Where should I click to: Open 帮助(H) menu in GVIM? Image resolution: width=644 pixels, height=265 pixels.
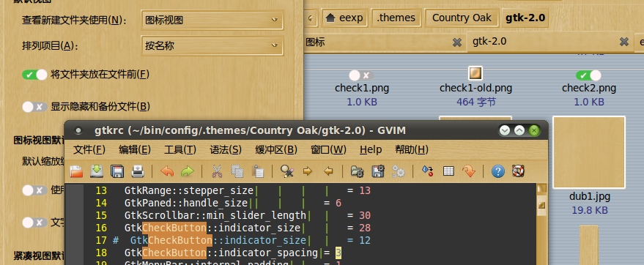pos(412,150)
